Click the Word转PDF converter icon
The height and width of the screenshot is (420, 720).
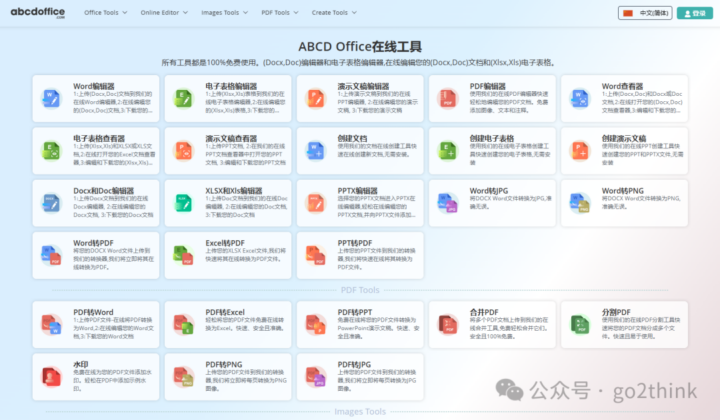coord(51,255)
